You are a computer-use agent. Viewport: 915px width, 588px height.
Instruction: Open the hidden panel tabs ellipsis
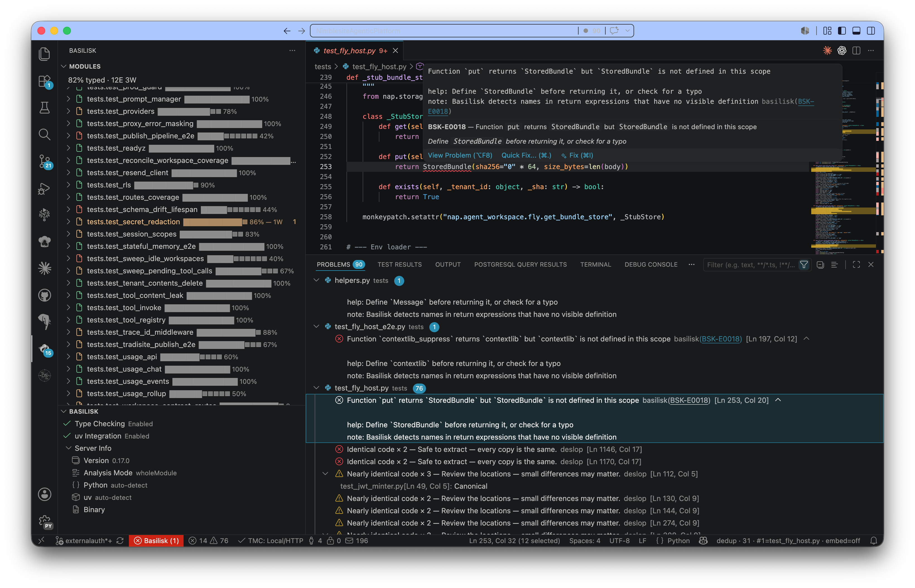pos(691,265)
